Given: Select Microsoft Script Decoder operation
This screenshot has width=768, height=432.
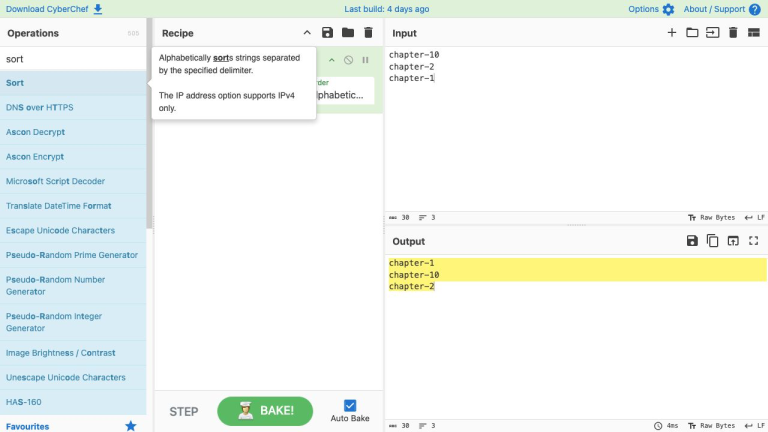Looking at the screenshot, I should pos(73,181).
